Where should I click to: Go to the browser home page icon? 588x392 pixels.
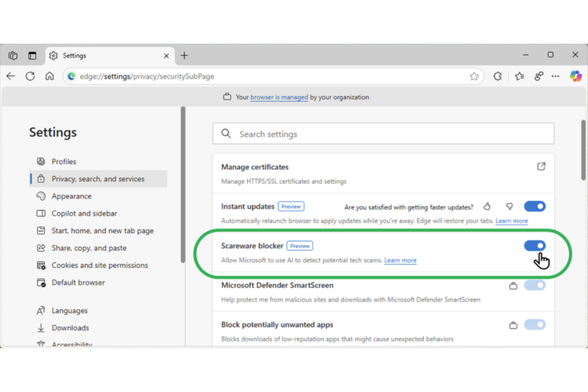[x=49, y=76]
